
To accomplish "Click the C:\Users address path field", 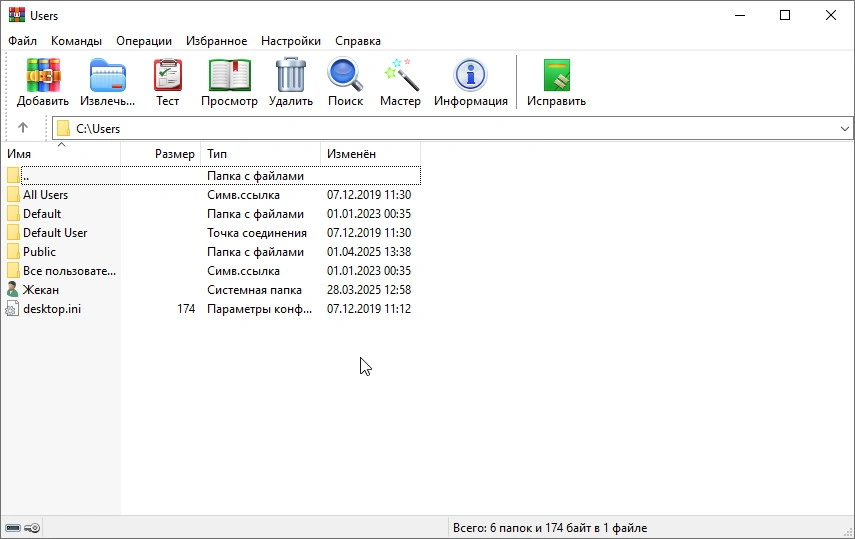I will pos(453,129).
